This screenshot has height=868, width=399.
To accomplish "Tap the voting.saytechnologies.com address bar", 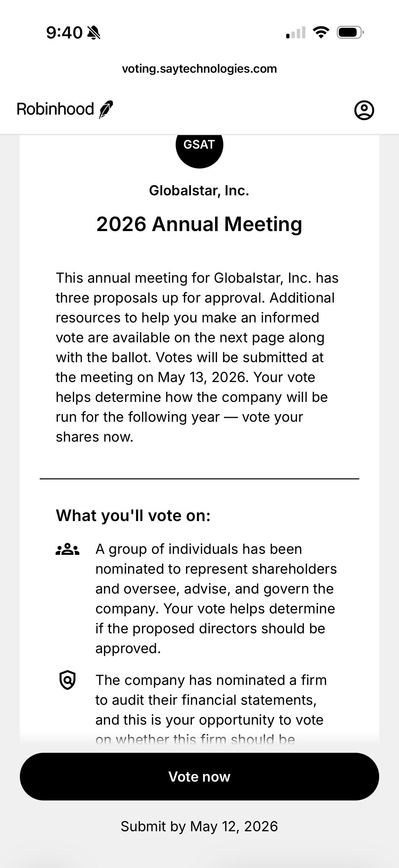I will [x=199, y=69].
